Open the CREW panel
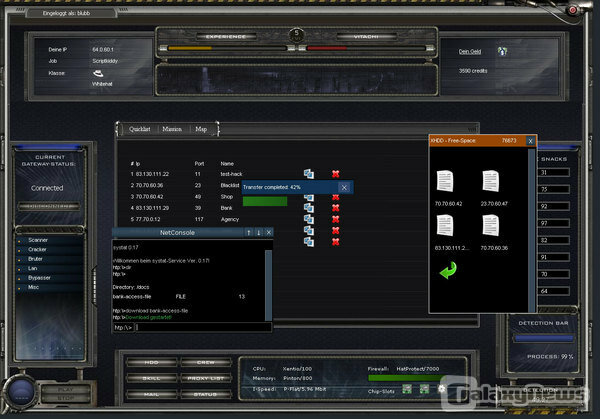The image size is (600, 419). pyautogui.click(x=205, y=362)
